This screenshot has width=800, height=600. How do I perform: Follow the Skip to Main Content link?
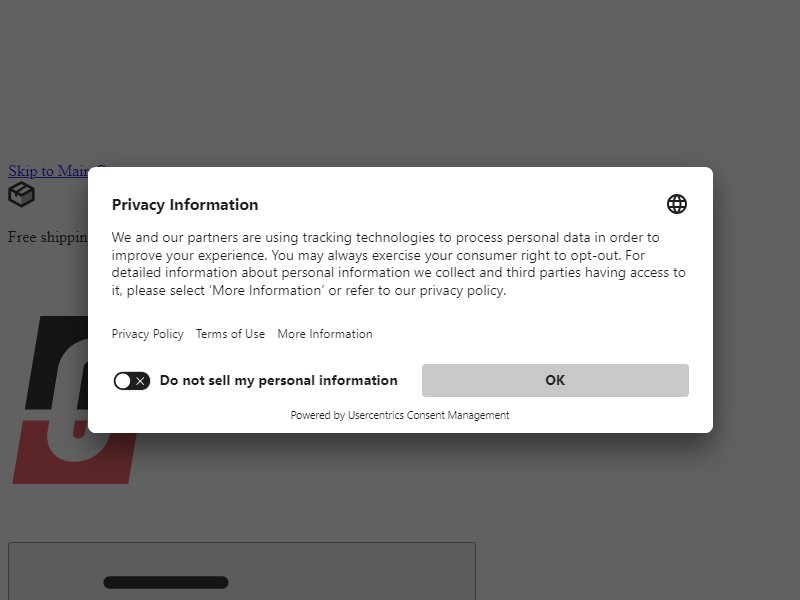pos(48,170)
